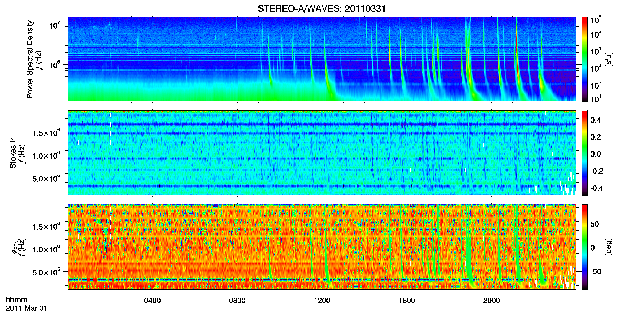Click the -0.4 value on the Stokes V colorbar

click(597, 188)
